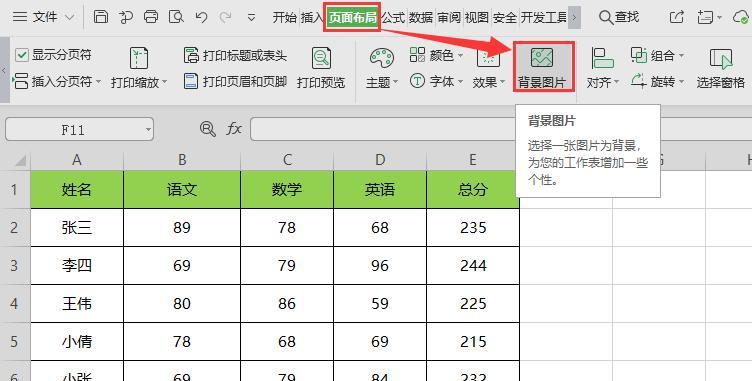Click cell with total 215
Viewport: 752px width, 381px height.
click(473, 342)
